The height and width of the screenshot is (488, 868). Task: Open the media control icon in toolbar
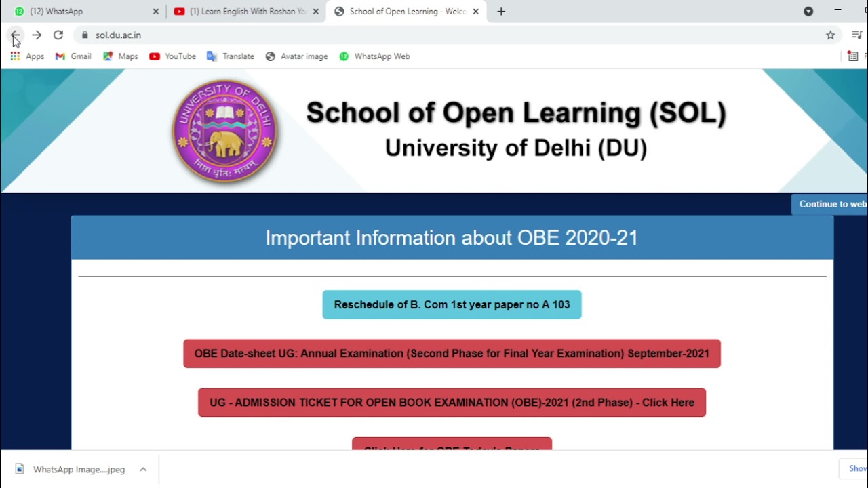(x=857, y=35)
